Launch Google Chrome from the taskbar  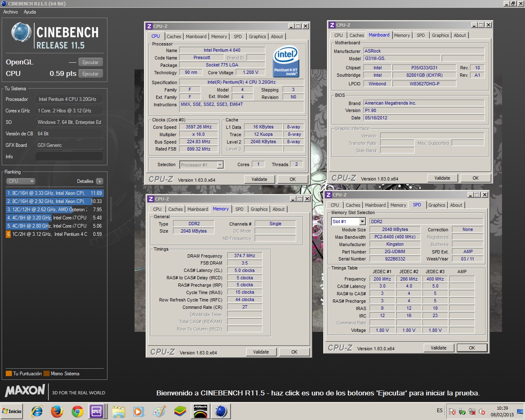tap(77, 411)
